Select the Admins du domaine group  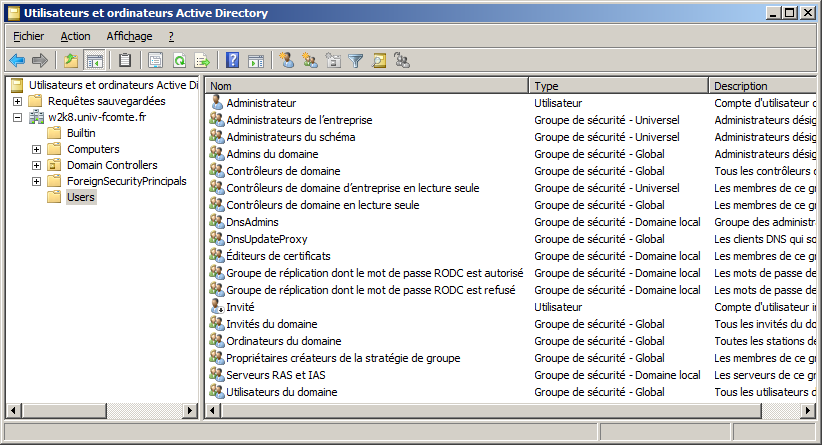point(272,154)
